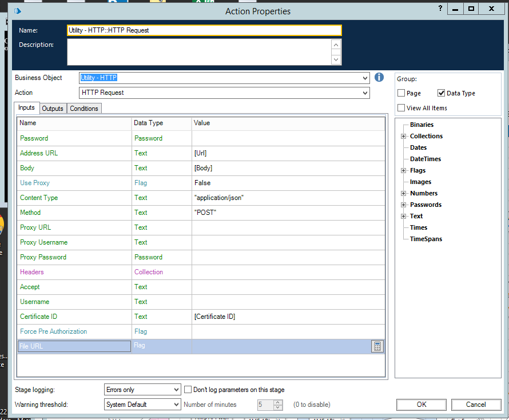Open the Business Object dropdown
This screenshot has height=420, width=509.
click(365, 78)
